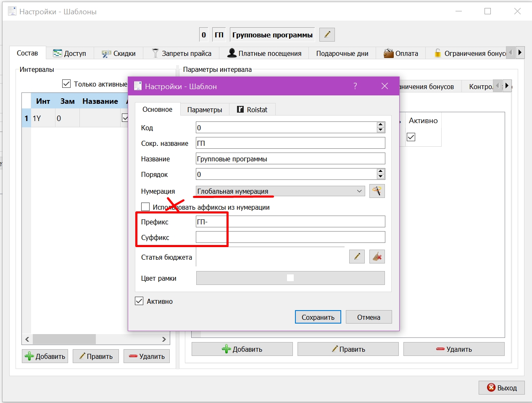The width and height of the screenshot is (532, 403).
Task: Open numbering settings tool icon
Action: click(377, 191)
